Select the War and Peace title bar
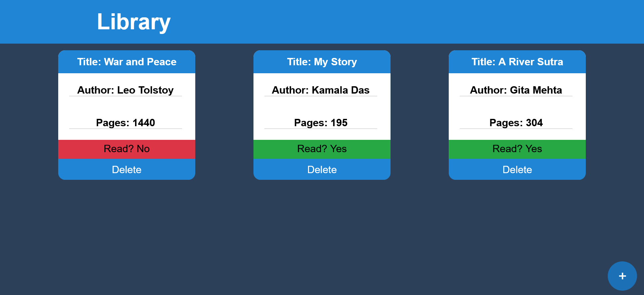The image size is (644, 295). (x=127, y=62)
